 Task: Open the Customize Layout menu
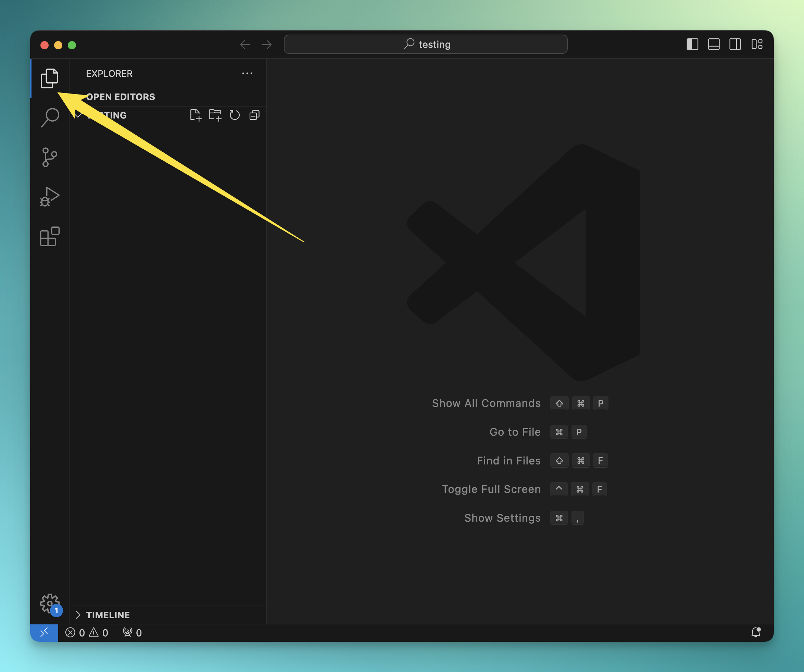[757, 45]
